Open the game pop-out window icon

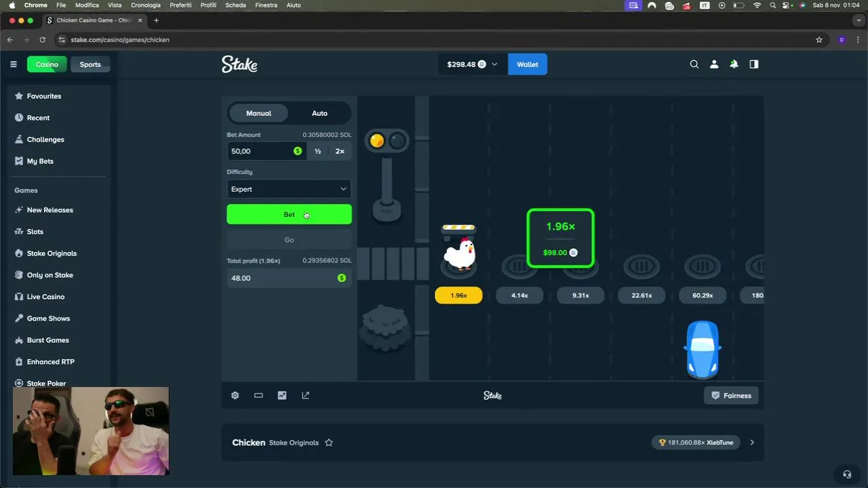[305, 395]
